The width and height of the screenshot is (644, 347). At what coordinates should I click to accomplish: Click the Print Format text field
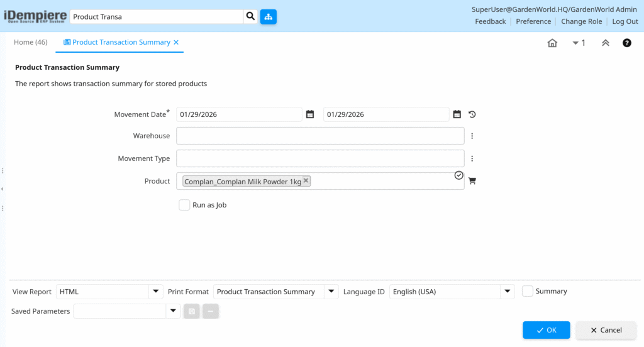click(269, 292)
